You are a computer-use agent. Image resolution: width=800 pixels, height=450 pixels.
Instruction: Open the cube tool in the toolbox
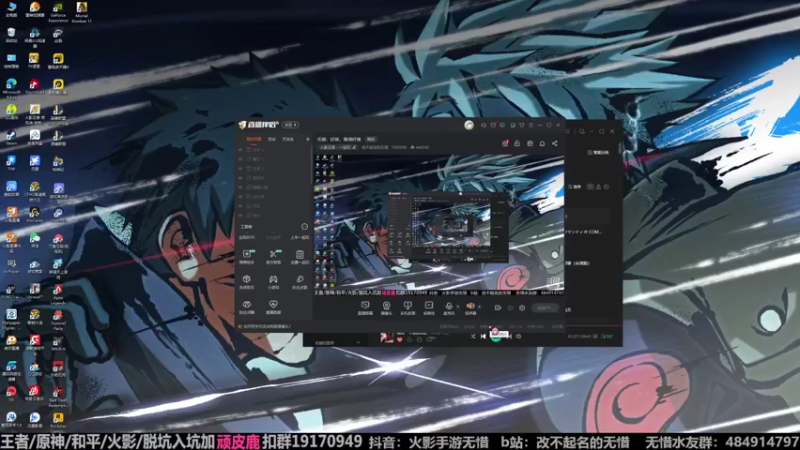[x=246, y=279]
